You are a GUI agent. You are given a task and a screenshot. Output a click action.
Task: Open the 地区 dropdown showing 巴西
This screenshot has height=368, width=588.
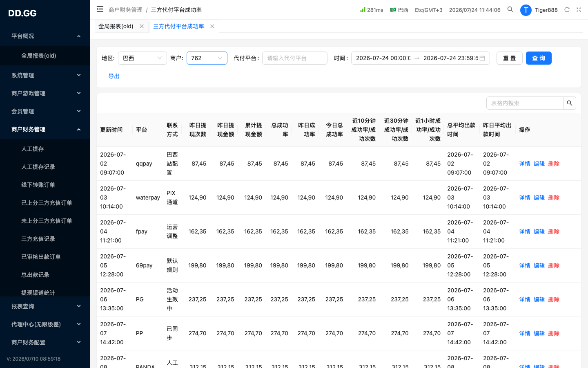coord(143,58)
